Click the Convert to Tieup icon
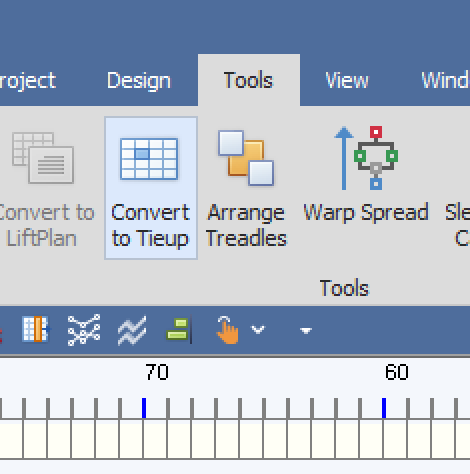This screenshot has height=474, width=470. pos(149,159)
